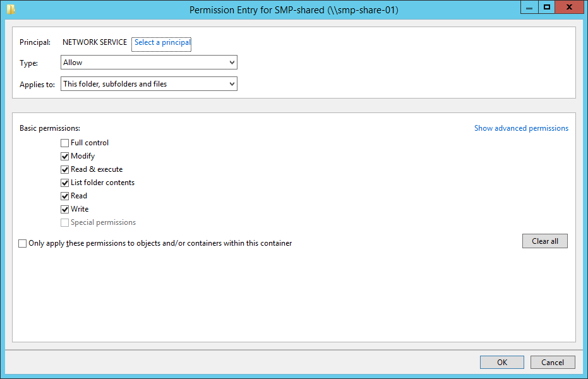Image resolution: width=588 pixels, height=379 pixels.
Task: Cancel the permission entry changes
Action: tap(553, 363)
